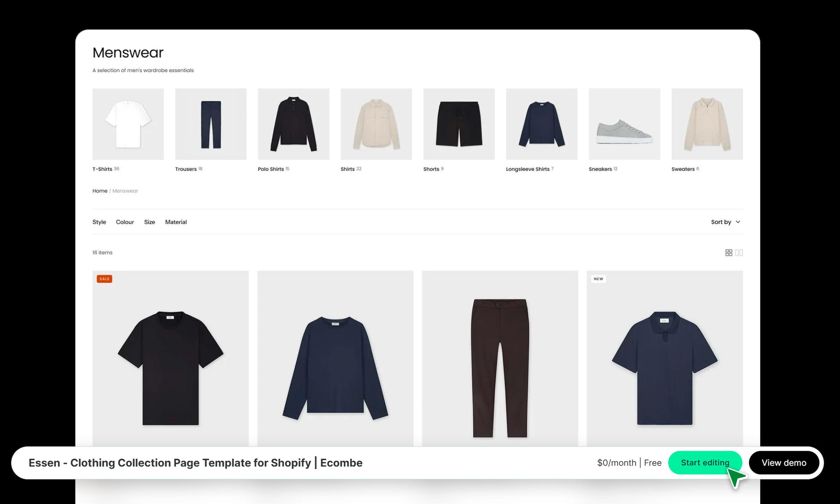The image size is (840, 504).
Task: Open the Material filter
Action: coord(176,222)
